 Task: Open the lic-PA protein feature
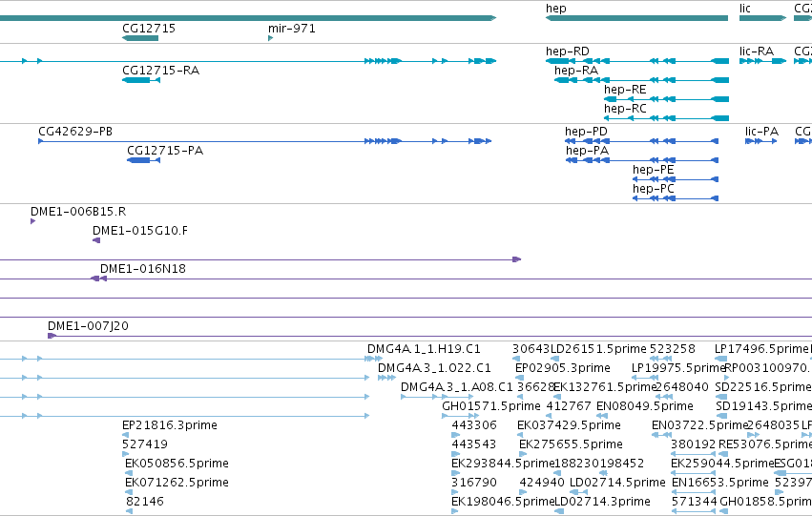point(760,141)
